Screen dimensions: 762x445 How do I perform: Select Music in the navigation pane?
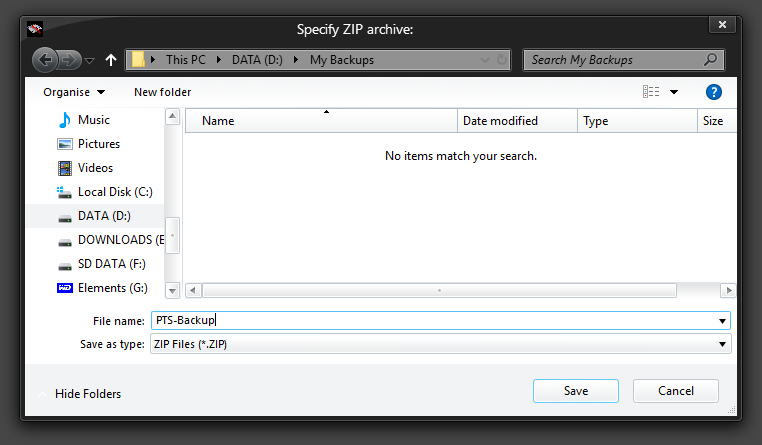click(x=94, y=120)
